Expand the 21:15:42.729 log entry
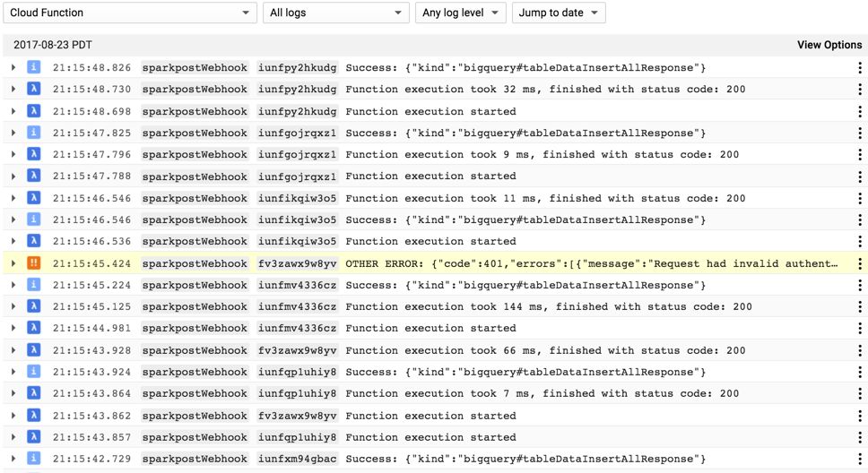 (13, 459)
